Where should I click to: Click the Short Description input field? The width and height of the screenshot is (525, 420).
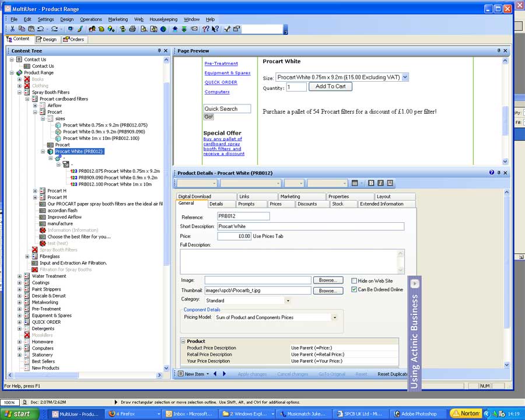click(x=310, y=226)
